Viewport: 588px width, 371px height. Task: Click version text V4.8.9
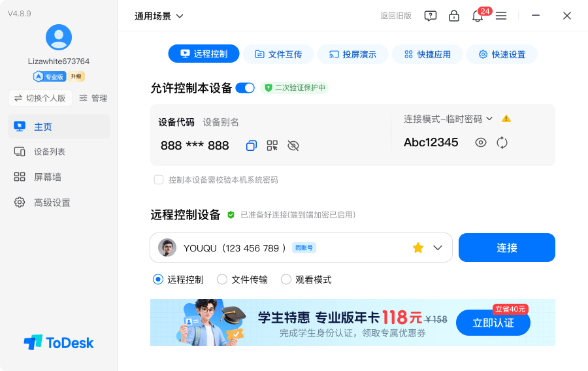(20, 14)
